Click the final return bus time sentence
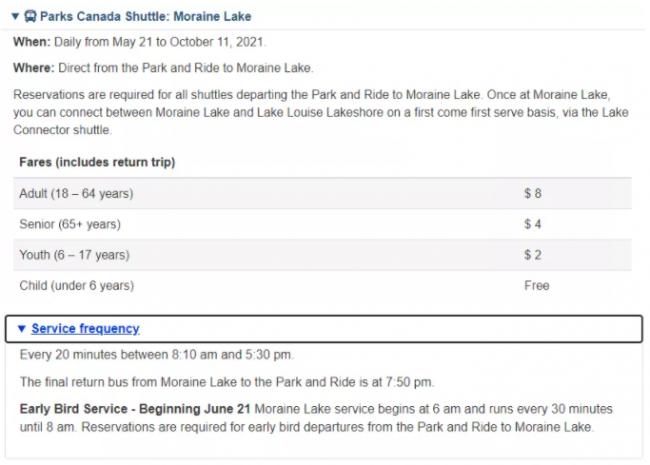The width and height of the screenshot is (650, 465). 226,382
